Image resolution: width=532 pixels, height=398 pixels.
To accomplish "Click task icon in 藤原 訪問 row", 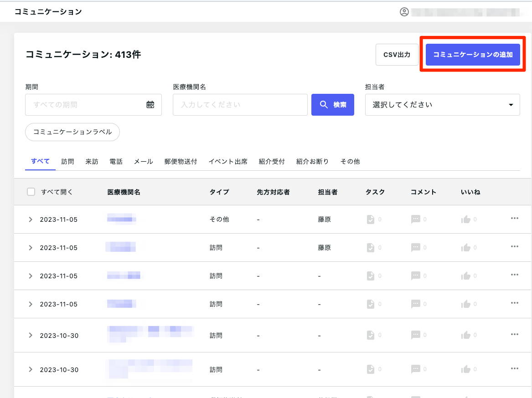I will [x=371, y=247].
